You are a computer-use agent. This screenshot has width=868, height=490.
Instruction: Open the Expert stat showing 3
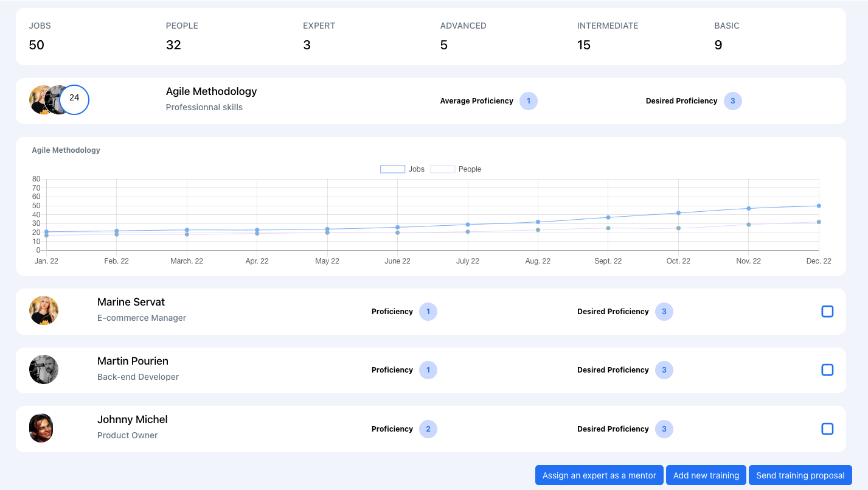[x=307, y=45]
